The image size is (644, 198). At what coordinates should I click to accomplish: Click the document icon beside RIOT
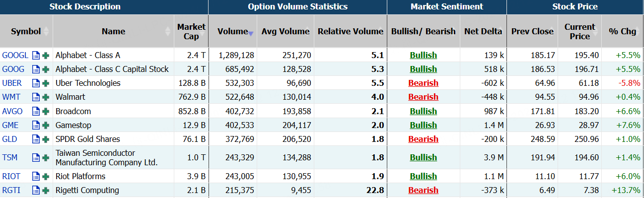tap(36, 176)
